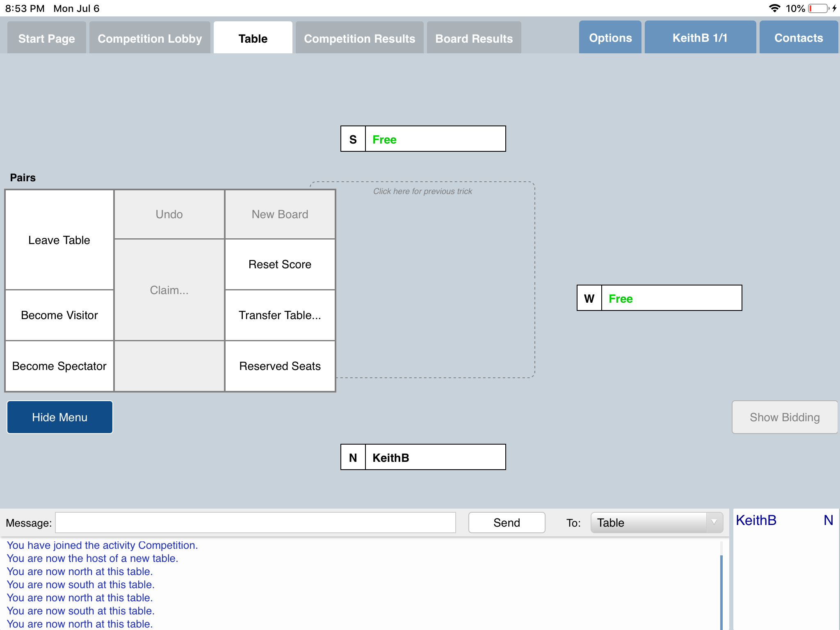Switch to the Competition Lobby tab
The height and width of the screenshot is (630, 840).
tap(150, 39)
